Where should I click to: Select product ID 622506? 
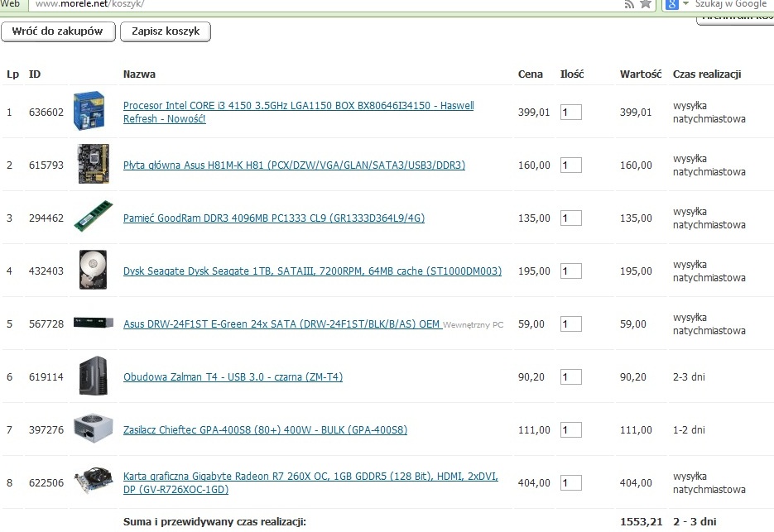[x=46, y=482]
